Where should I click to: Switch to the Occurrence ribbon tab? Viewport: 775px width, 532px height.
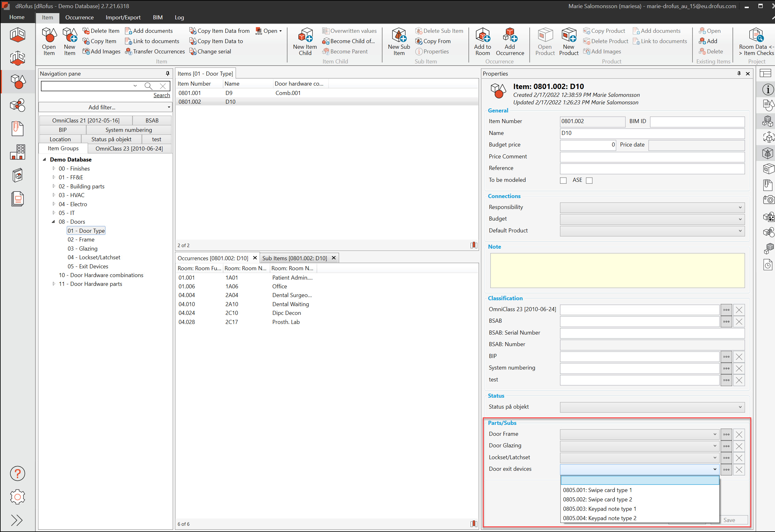(79, 17)
